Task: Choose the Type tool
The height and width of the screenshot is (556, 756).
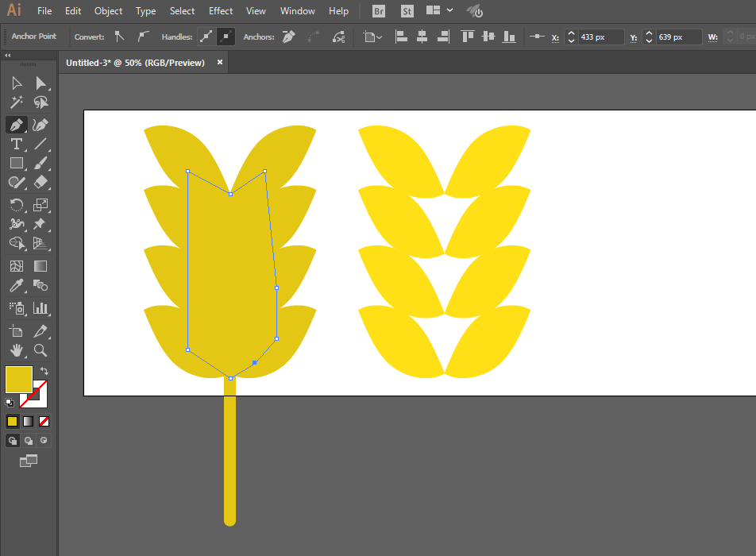Action: [x=17, y=144]
